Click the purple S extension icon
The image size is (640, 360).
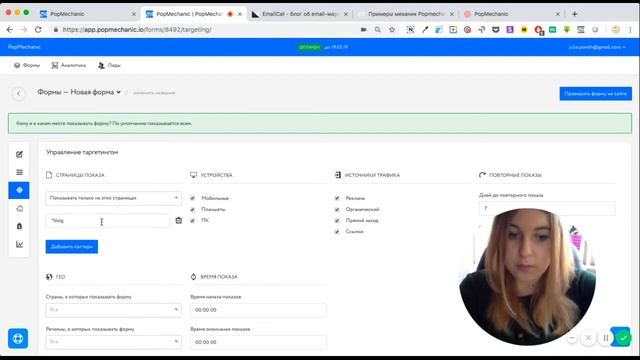(510, 29)
